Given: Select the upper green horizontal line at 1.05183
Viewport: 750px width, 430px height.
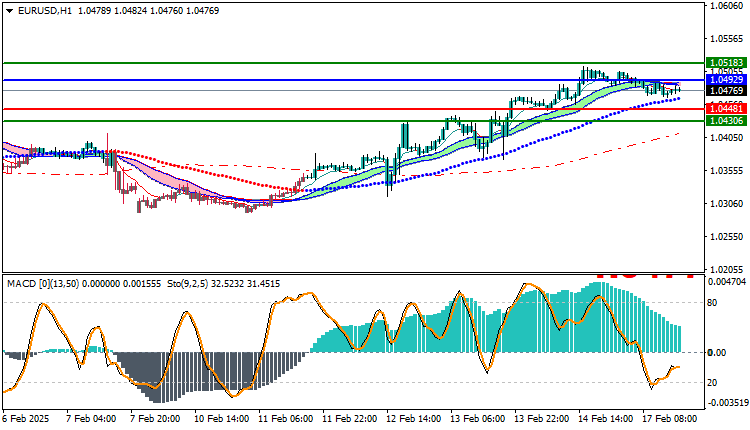Looking at the screenshot, I should tap(353, 63).
